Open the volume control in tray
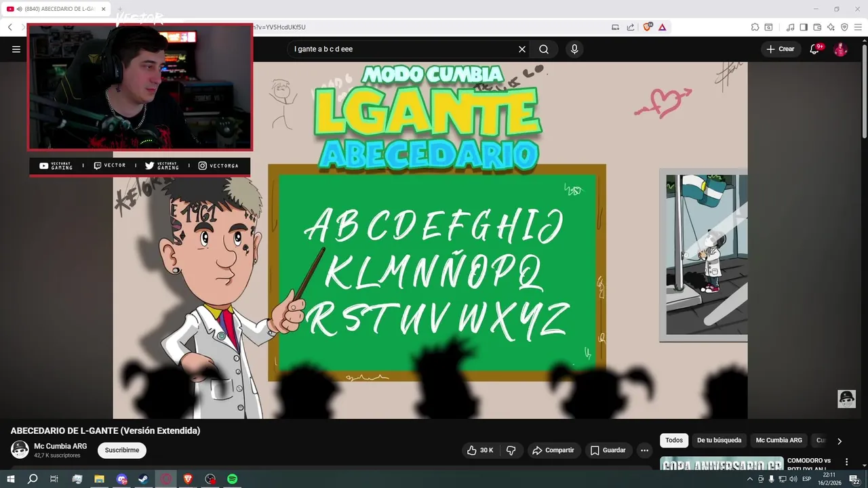The height and width of the screenshot is (488, 868). (x=793, y=479)
